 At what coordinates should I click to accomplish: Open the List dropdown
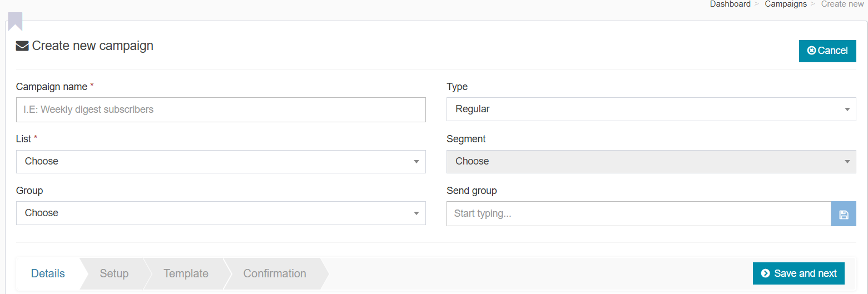coord(221,161)
